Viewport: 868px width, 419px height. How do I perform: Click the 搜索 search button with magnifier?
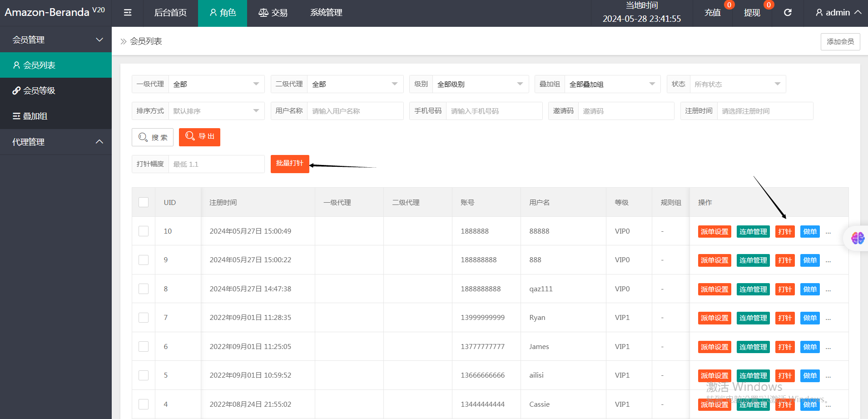tap(153, 137)
